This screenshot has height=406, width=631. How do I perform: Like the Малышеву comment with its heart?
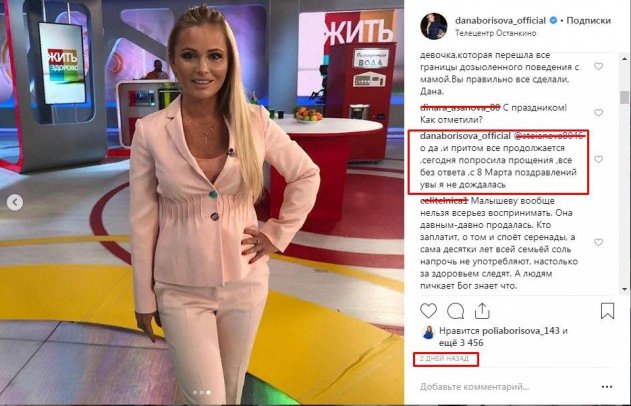tap(599, 242)
